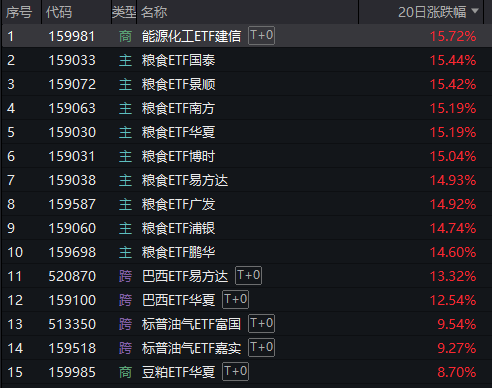
Task: Select the 标普油气ETF嘉实 name
Action: tap(191, 348)
